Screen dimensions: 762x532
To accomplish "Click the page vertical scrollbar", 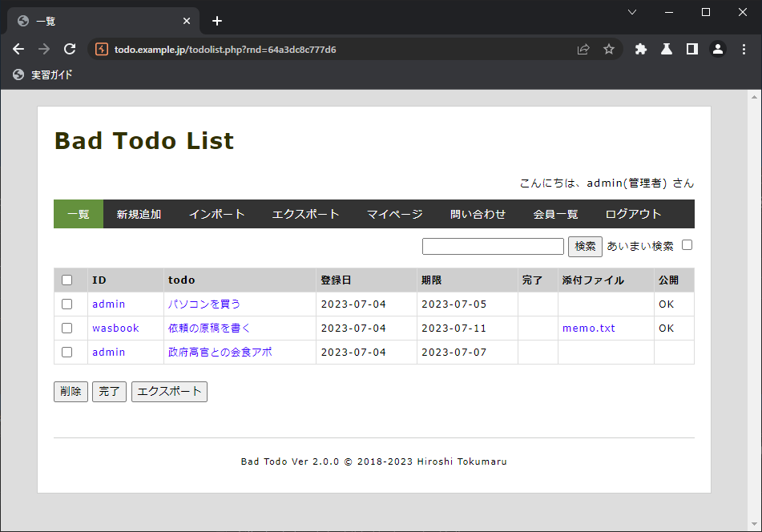I will pyautogui.click(x=754, y=311).
